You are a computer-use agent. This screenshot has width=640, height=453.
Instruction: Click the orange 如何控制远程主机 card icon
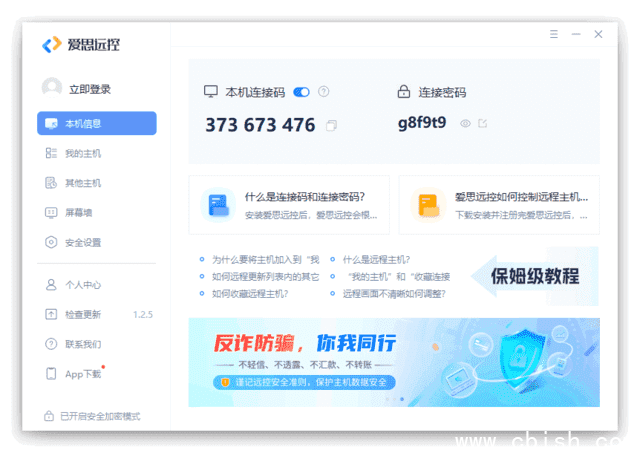pos(428,205)
